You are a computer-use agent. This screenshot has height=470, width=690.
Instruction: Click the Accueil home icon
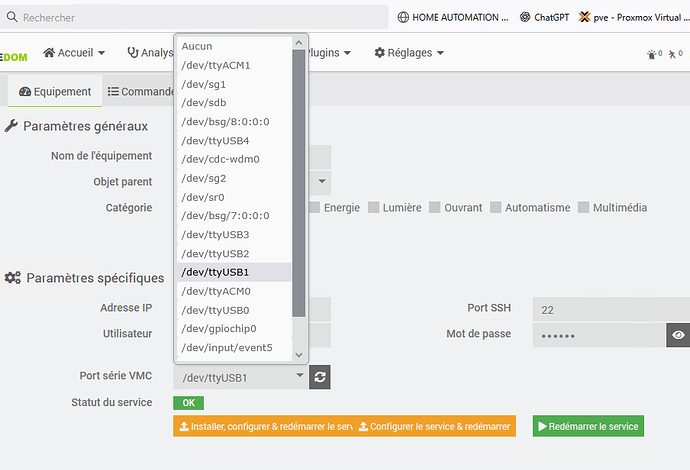point(49,53)
